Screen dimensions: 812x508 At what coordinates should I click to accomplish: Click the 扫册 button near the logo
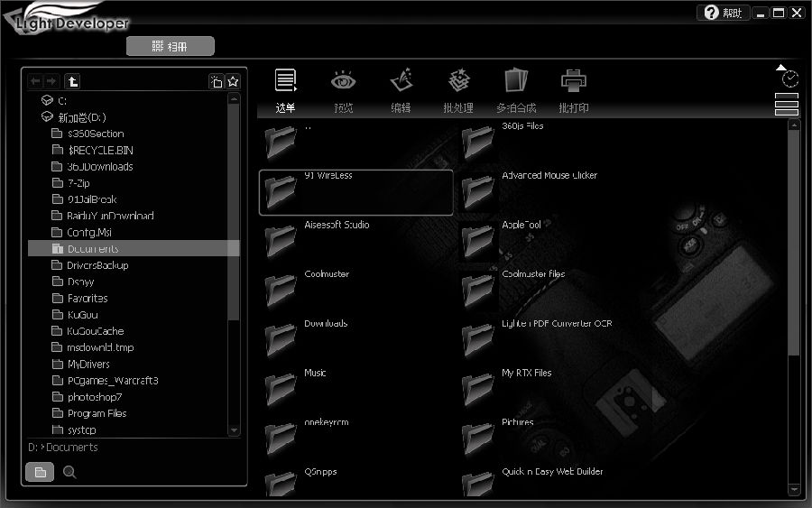click(x=171, y=46)
